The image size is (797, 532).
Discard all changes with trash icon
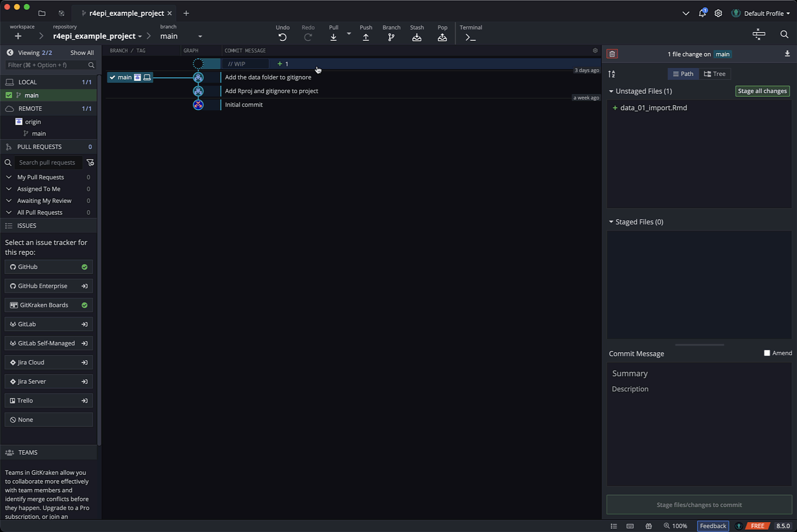coord(612,54)
